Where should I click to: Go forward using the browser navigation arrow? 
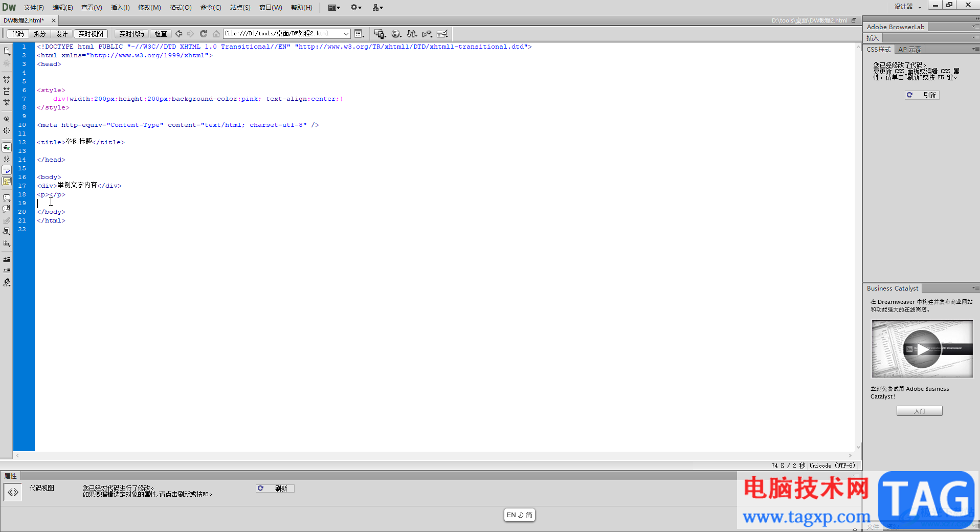tap(190, 34)
